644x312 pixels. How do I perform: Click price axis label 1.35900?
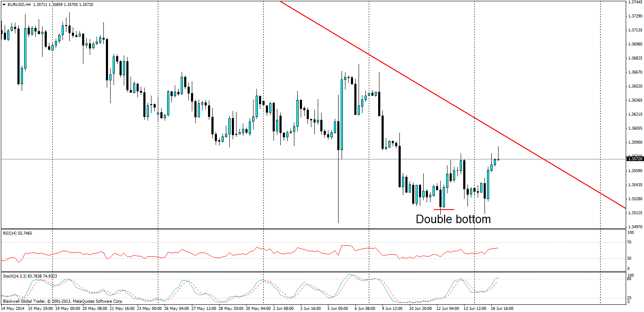click(635, 142)
